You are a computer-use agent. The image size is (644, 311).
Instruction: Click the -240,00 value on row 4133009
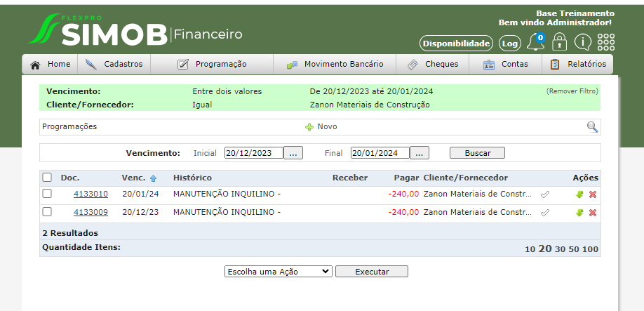point(403,213)
